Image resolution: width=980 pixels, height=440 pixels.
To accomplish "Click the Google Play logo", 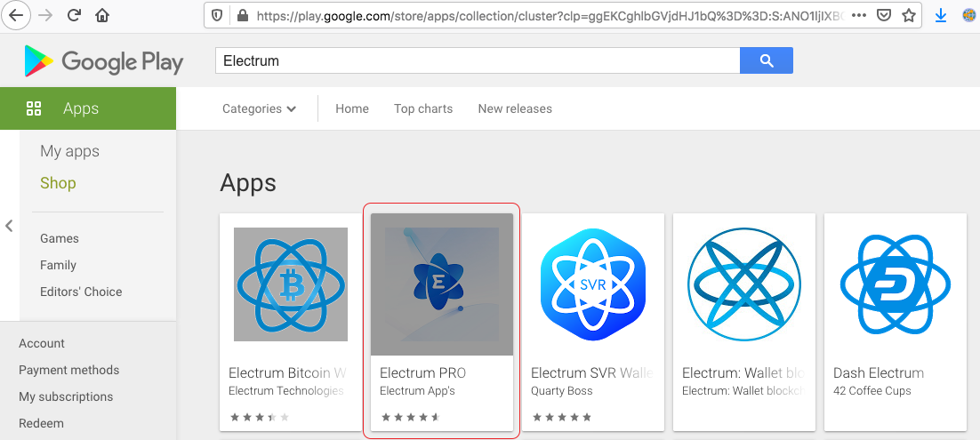I will pos(103,61).
